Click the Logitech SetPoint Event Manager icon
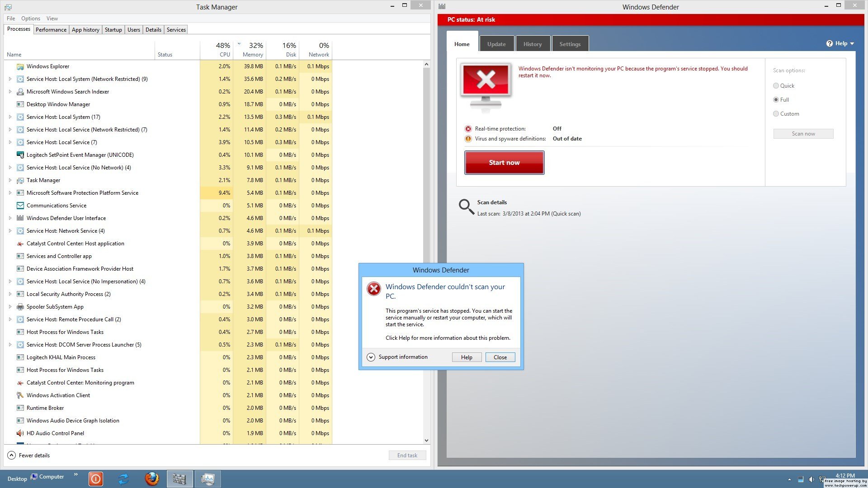The width and height of the screenshot is (868, 488). 20,155
